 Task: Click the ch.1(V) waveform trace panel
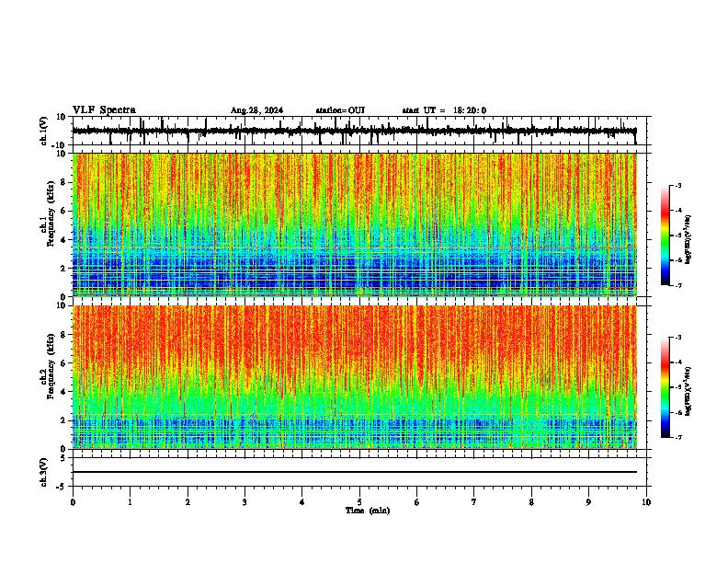[359, 131]
